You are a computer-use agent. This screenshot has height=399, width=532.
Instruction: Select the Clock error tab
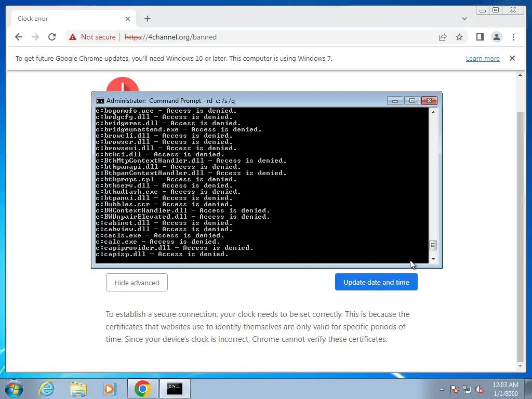pyautogui.click(x=74, y=19)
